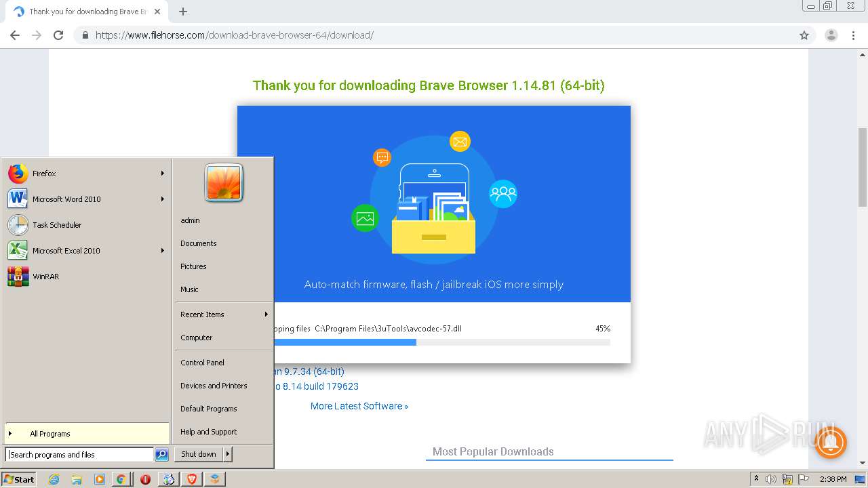Open a new Chrome tab
The height and width of the screenshot is (488, 868).
(183, 12)
